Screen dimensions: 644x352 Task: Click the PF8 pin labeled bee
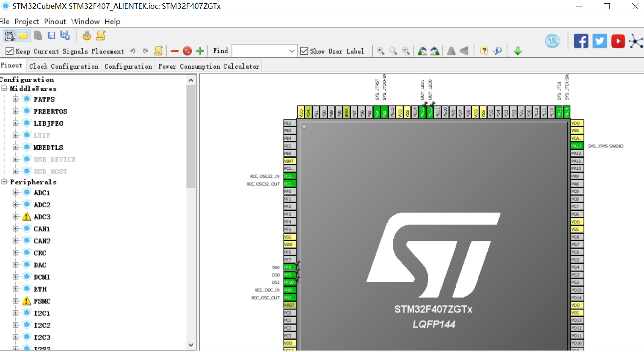tap(289, 267)
